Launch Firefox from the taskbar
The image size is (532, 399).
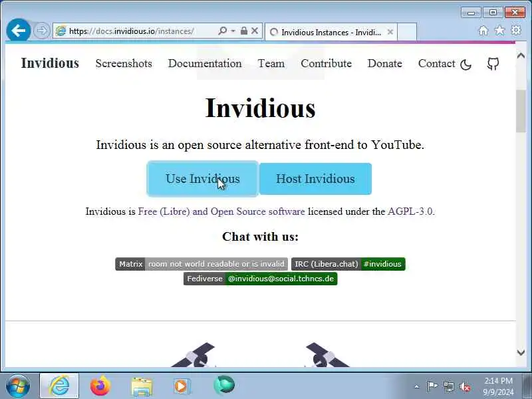point(100,386)
